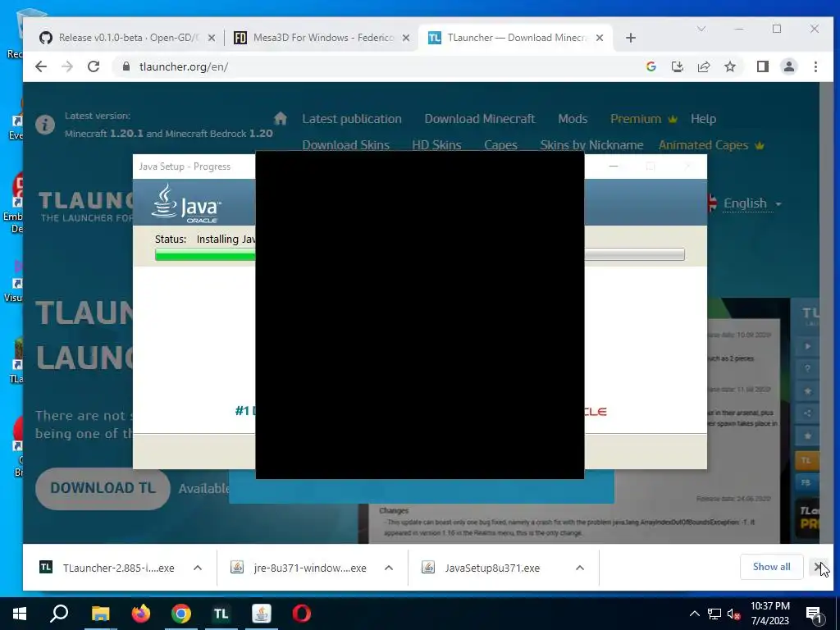Open the Animated Capes link
Screen dimensions: 840x630
pyautogui.click(x=711, y=144)
